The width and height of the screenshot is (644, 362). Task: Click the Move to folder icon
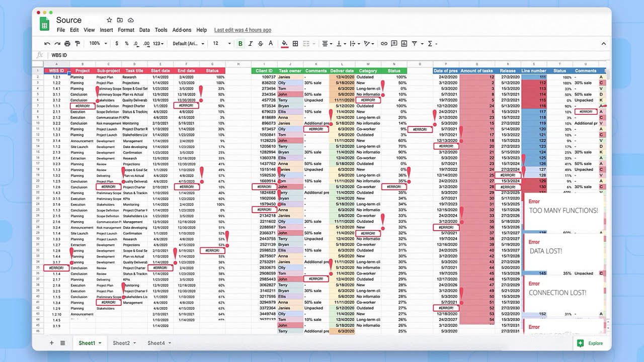[120, 20]
